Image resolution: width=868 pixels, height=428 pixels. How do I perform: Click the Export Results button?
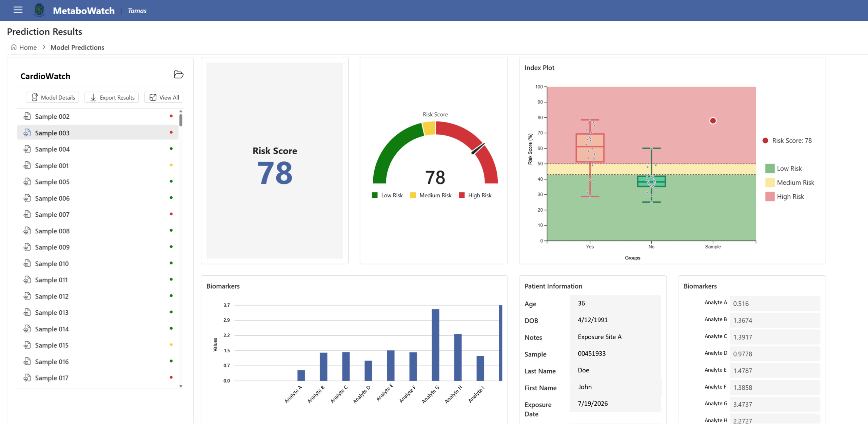pyautogui.click(x=112, y=97)
